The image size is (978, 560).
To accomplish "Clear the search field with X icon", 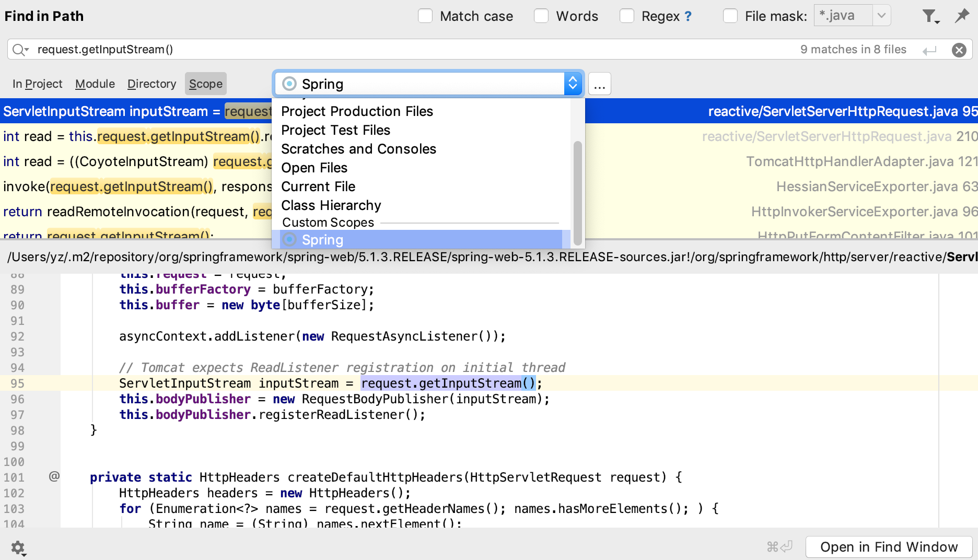I will coord(959,50).
